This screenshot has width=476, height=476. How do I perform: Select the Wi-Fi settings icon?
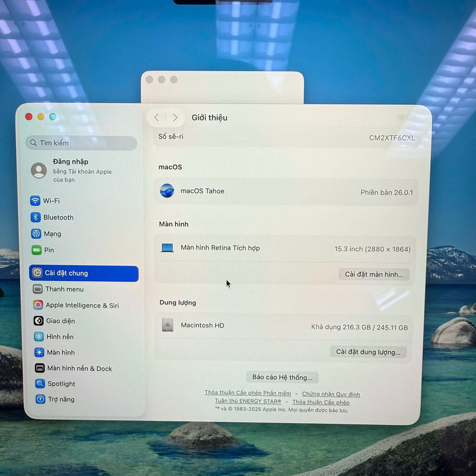pyautogui.click(x=36, y=201)
